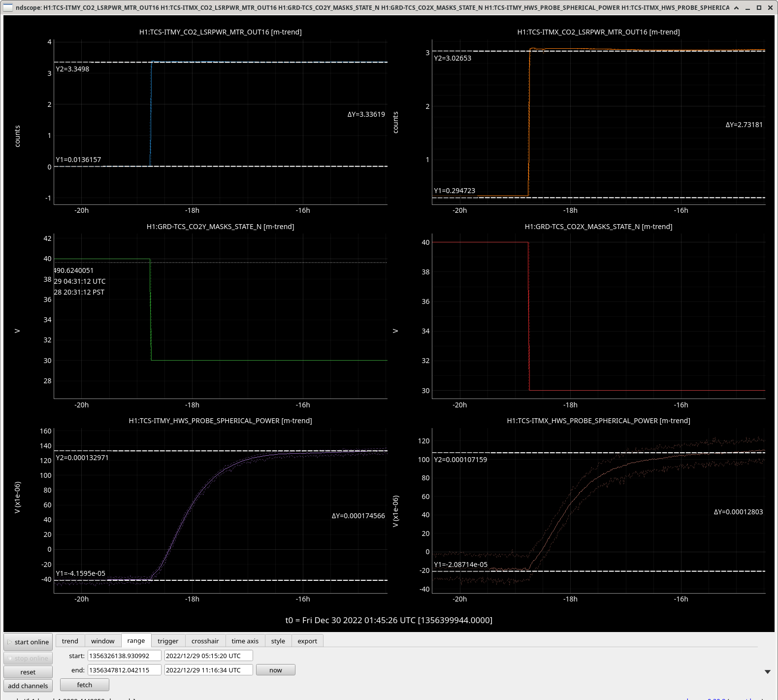Viewport: 778px width, 700px height.
Task: Click the add channels button
Action: tap(28, 686)
